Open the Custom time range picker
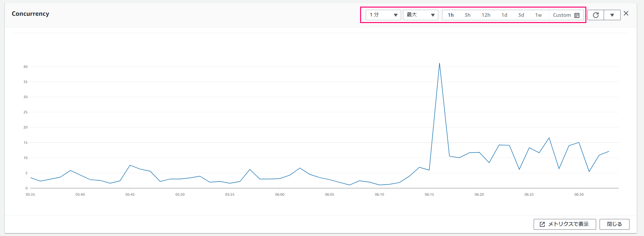 pyautogui.click(x=566, y=15)
